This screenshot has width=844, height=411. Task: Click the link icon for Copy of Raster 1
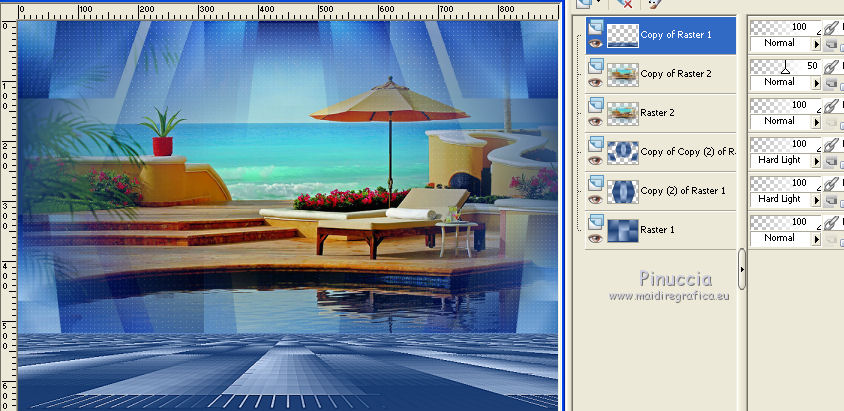click(x=832, y=27)
